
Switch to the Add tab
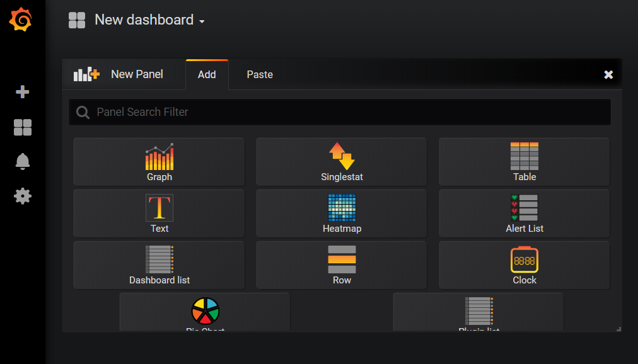[x=207, y=74]
